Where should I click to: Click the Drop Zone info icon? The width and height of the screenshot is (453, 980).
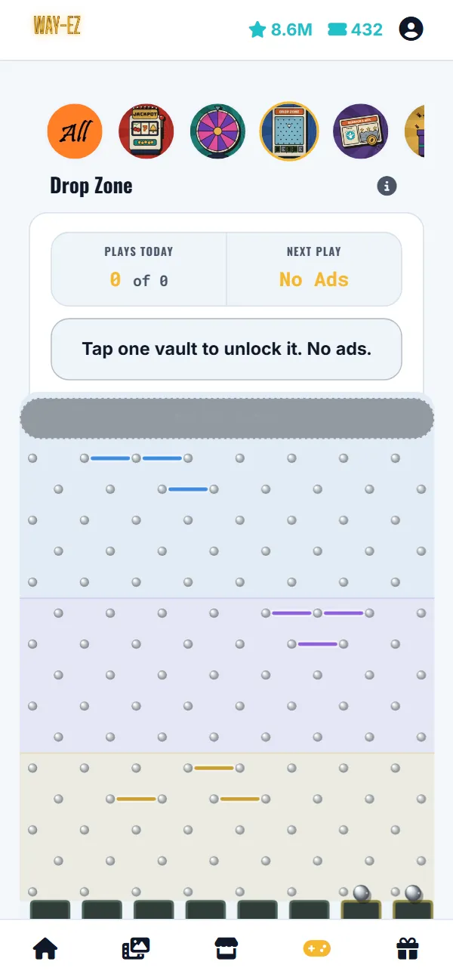tap(387, 186)
